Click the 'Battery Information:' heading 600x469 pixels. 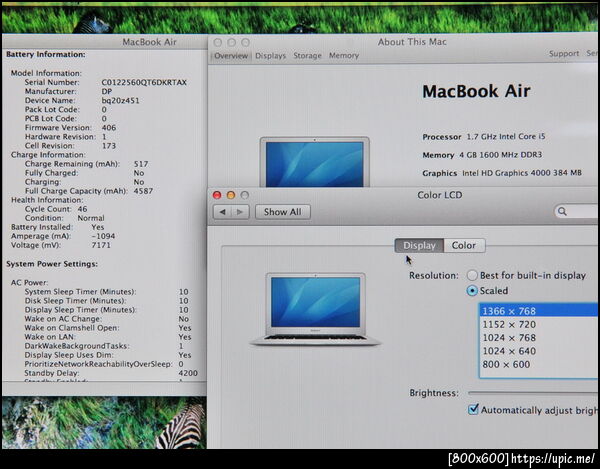(46, 55)
